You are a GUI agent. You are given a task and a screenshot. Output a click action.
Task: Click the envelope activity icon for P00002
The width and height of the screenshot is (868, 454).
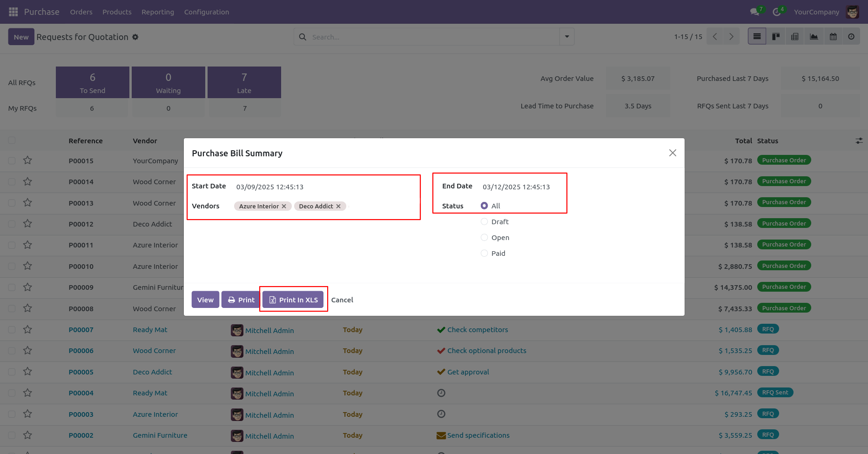pos(441,435)
